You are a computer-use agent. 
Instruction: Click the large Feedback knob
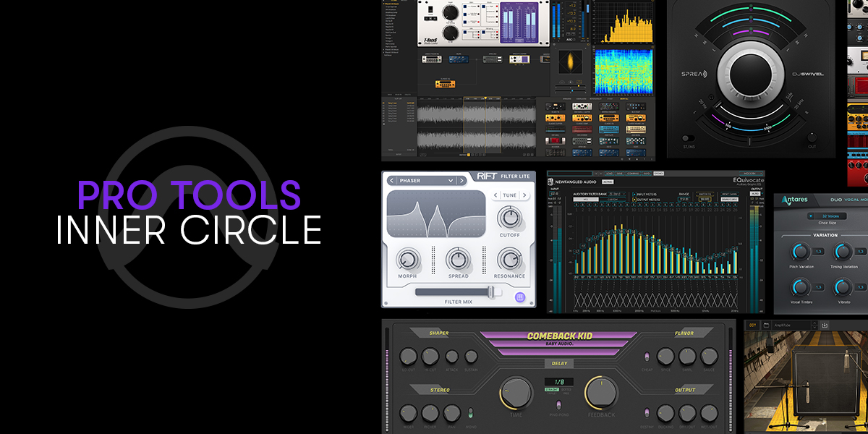click(x=602, y=392)
